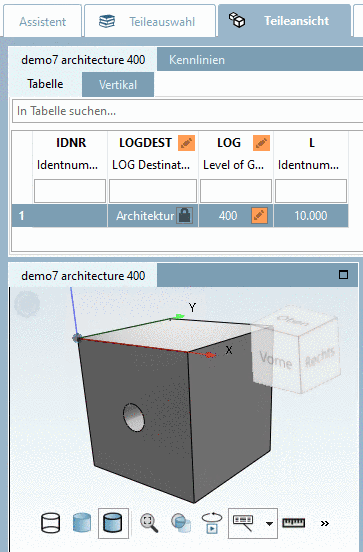Select row number 1 in table

(22, 215)
